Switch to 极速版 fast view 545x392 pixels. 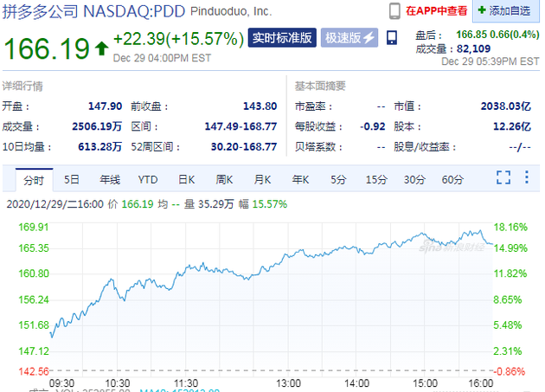click(x=349, y=37)
